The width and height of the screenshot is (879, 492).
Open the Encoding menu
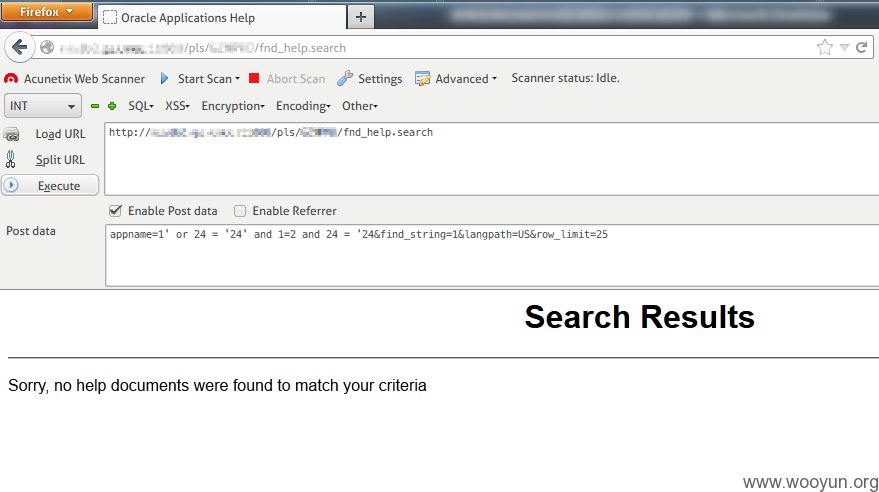click(303, 106)
